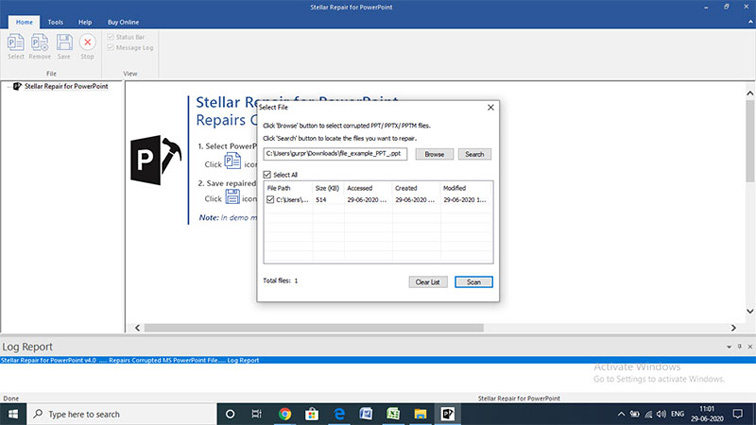The image size is (756, 425).
Task: Click the Remove file ribbon icon
Action: (x=40, y=46)
